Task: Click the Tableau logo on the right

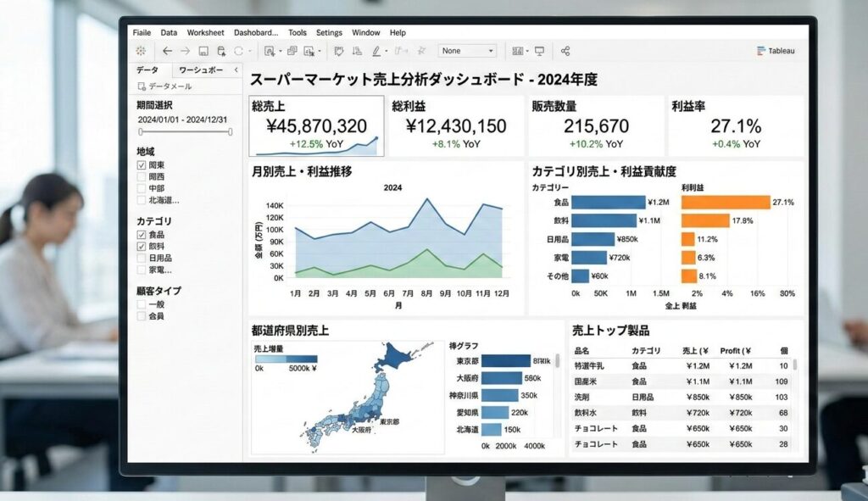Action: (773, 50)
